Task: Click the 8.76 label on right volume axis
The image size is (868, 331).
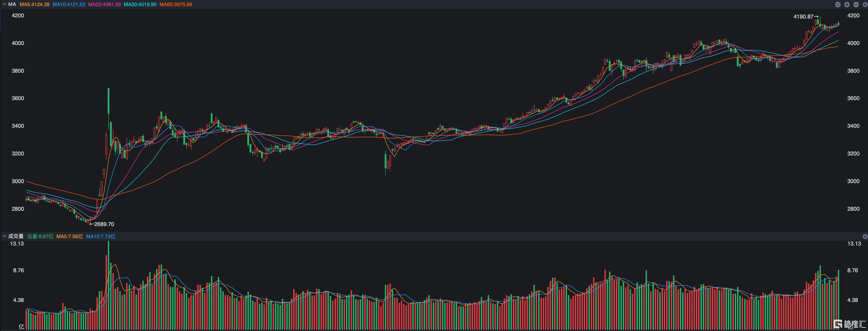Action: click(x=852, y=270)
